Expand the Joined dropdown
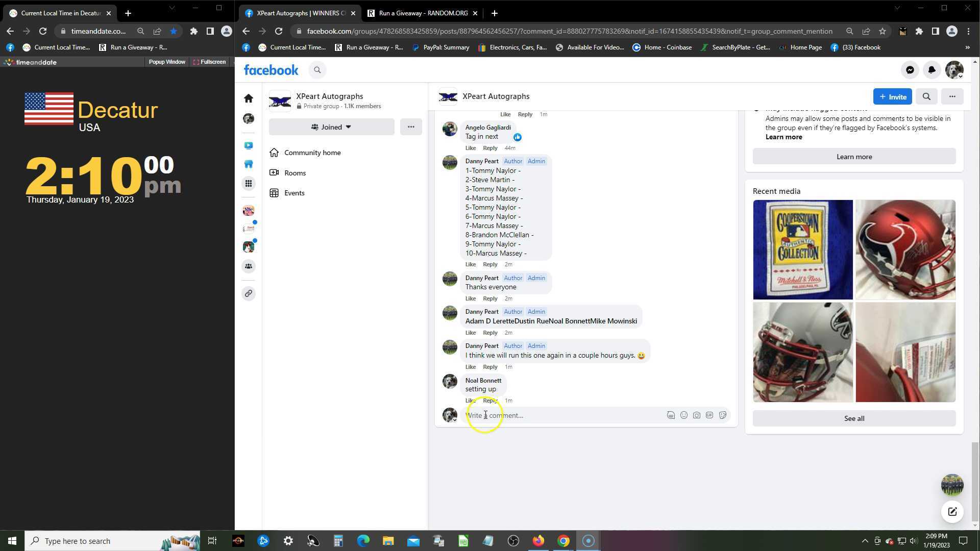Viewport: 980px width, 551px height. (331, 127)
